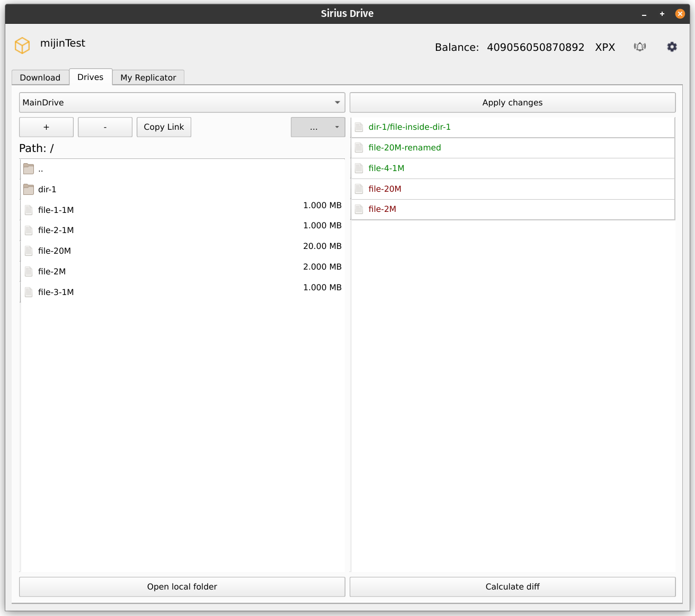This screenshot has width=695, height=616.
Task: Select green file-4-1M diff entry
Action: tap(512, 168)
